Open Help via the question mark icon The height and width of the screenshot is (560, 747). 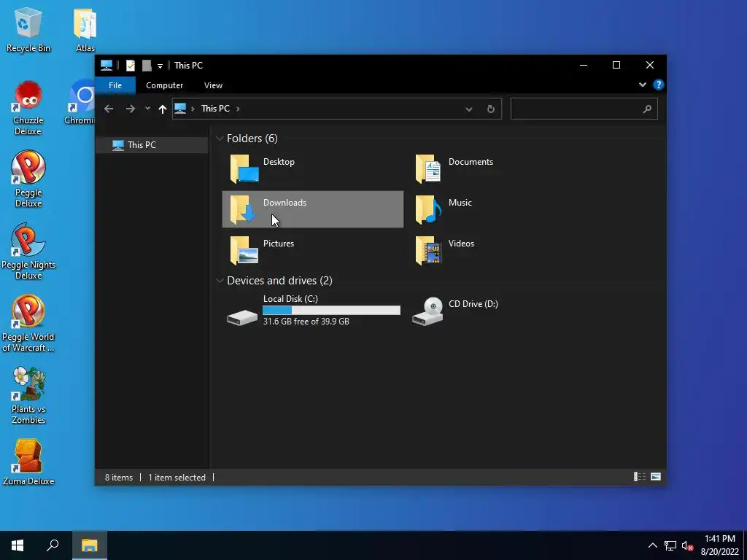click(659, 85)
